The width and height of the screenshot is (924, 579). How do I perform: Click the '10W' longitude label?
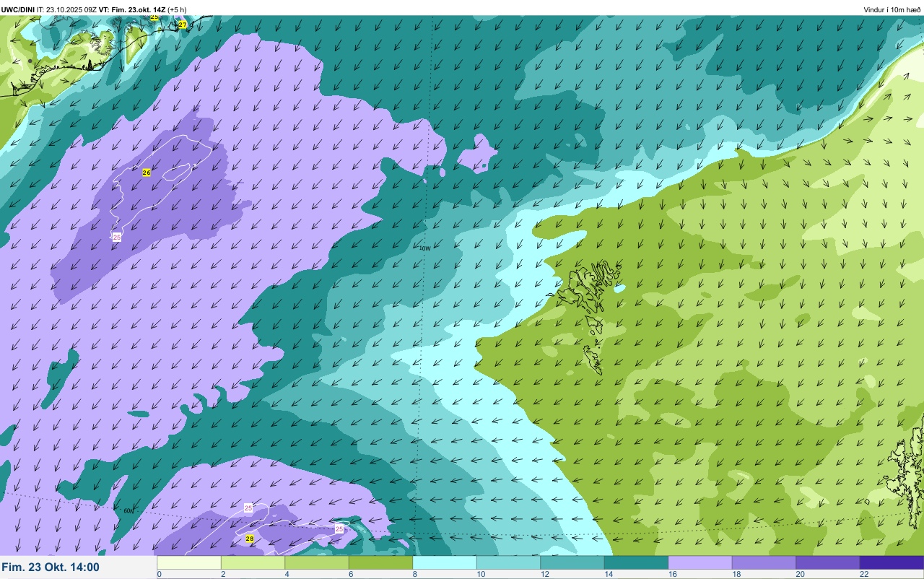[425, 248]
